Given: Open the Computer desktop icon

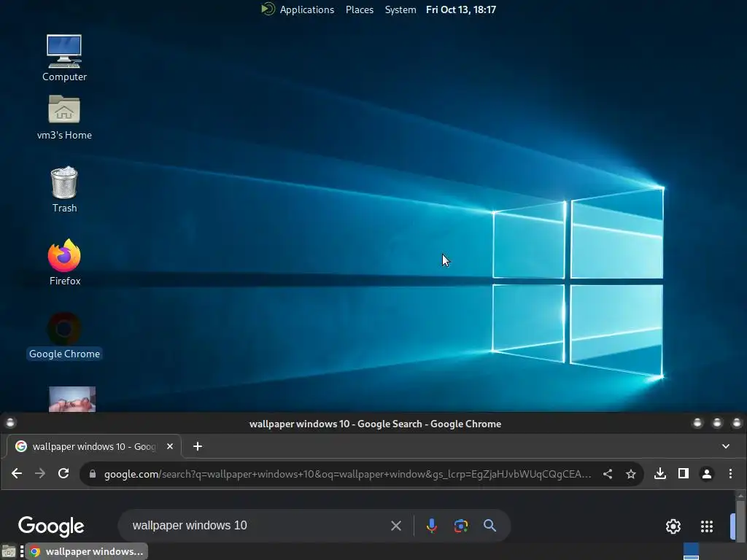Looking at the screenshot, I should point(64,58).
